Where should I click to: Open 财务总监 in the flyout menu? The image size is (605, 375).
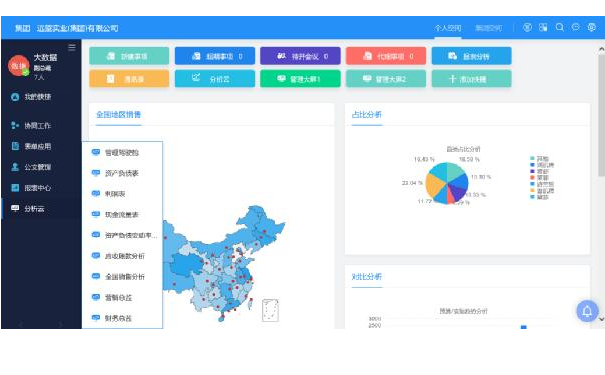pos(122,318)
